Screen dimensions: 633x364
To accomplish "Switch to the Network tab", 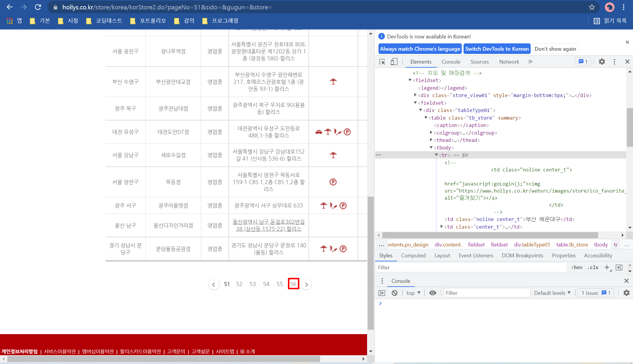I will 509,62.
